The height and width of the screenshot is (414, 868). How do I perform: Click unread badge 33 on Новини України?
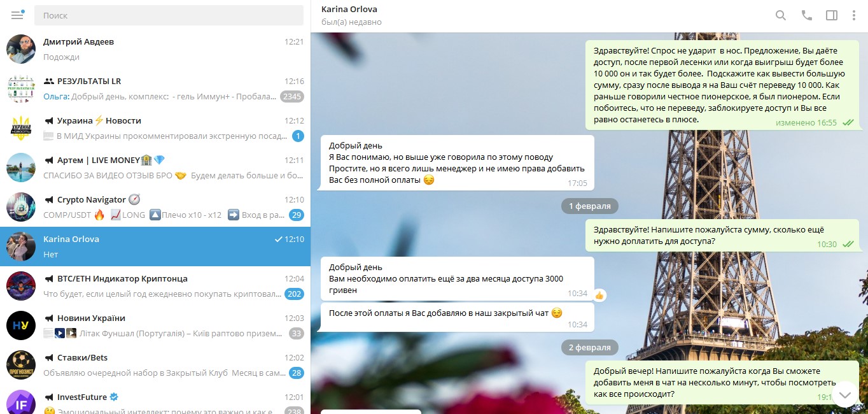coord(296,333)
